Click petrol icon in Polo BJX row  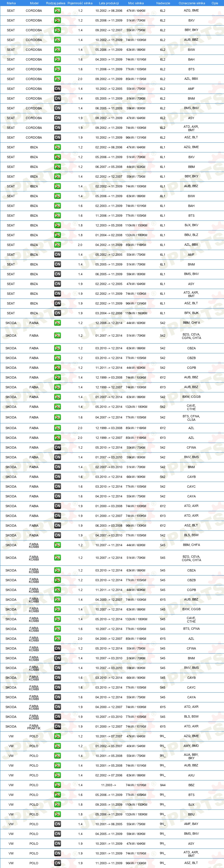(58, 805)
